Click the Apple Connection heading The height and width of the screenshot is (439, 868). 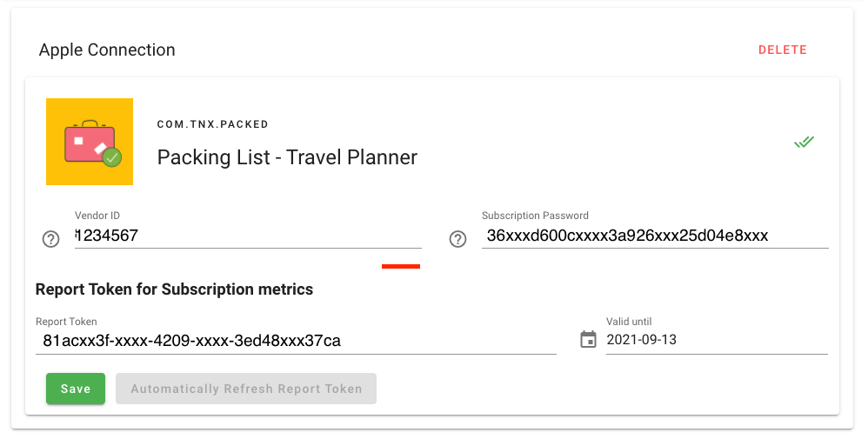point(107,50)
